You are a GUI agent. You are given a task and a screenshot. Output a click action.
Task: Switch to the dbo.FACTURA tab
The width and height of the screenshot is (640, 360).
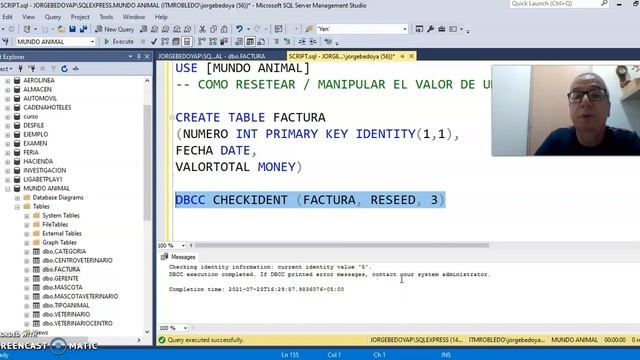[211, 56]
